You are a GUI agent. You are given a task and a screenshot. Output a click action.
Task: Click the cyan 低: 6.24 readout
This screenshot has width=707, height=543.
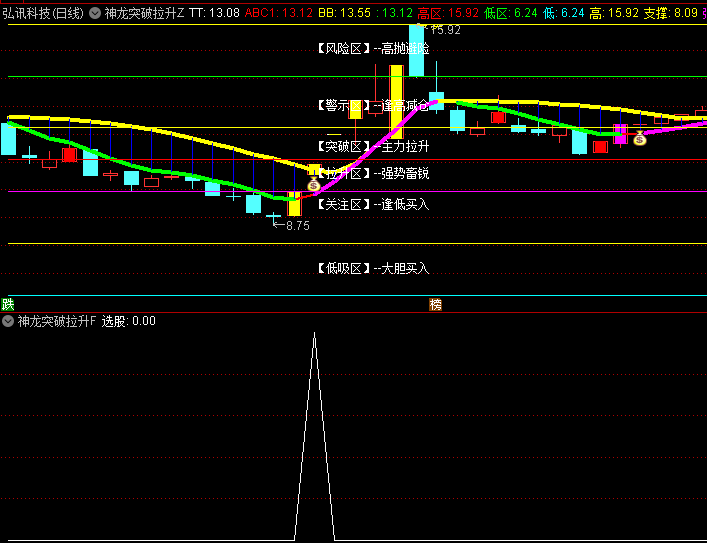click(x=563, y=13)
